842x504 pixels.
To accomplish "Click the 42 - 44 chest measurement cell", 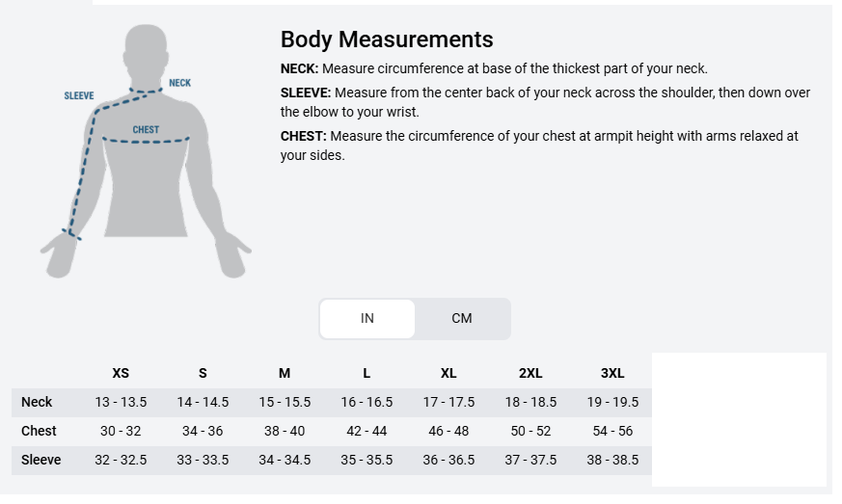I will [367, 431].
